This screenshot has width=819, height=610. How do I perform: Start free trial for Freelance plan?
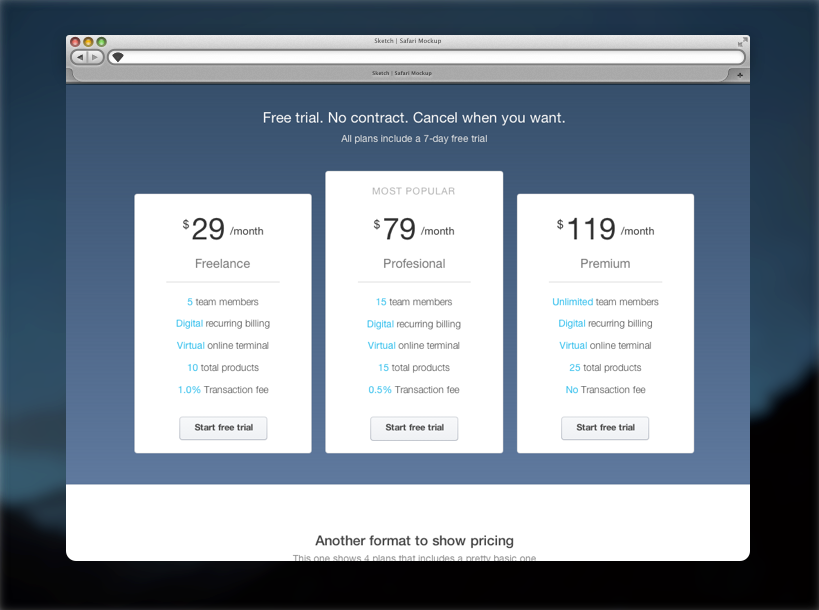coord(223,428)
